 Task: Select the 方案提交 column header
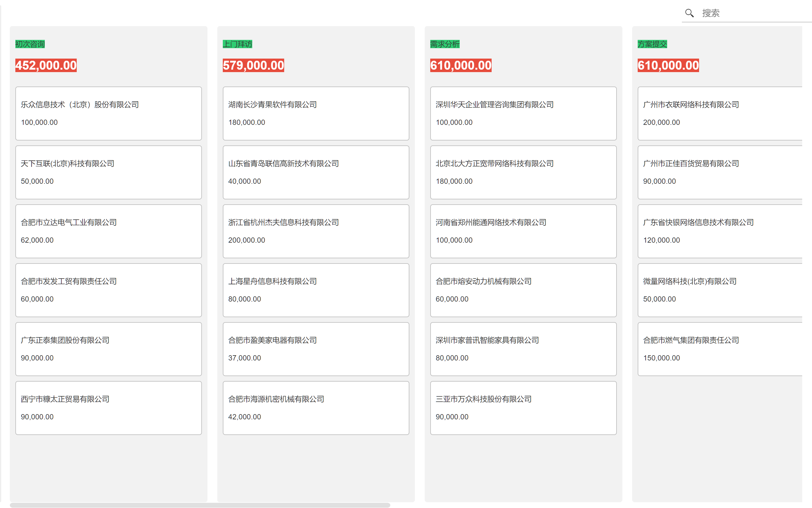click(x=652, y=44)
